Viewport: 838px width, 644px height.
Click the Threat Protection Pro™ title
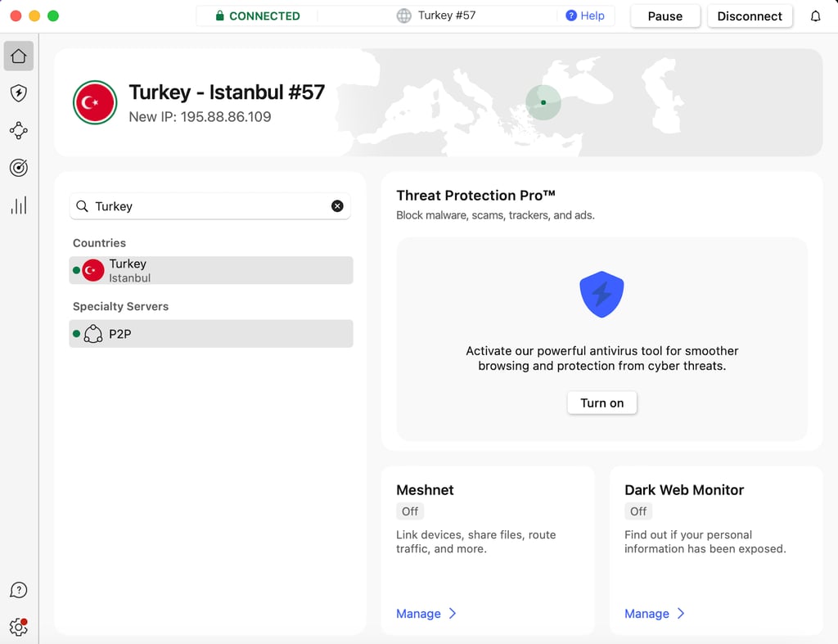pos(475,196)
